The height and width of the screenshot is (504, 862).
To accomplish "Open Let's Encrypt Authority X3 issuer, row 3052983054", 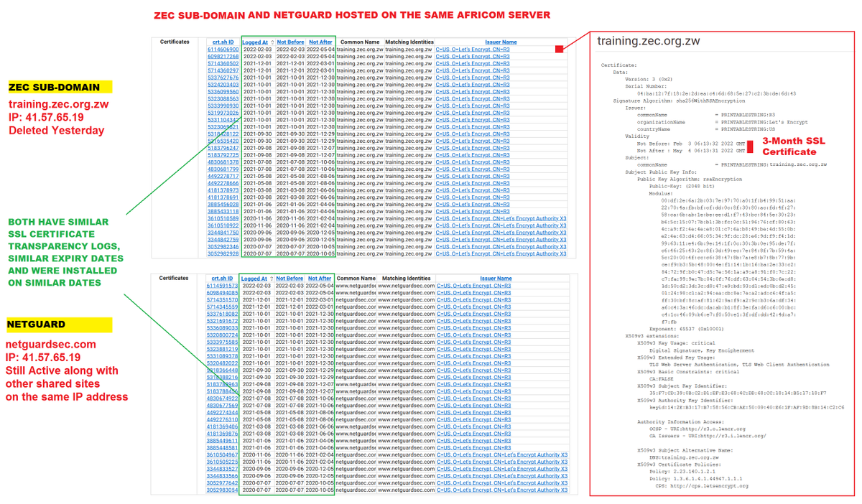I will coord(501,490).
